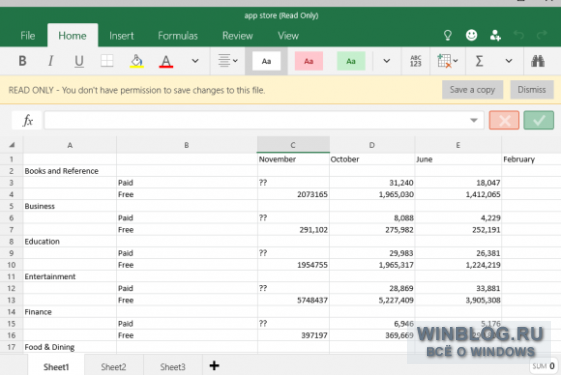The width and height of the screenshot is (561, 375).
Task: Expand the cell styles gallery chevron
Action: [x=387, y=61]
